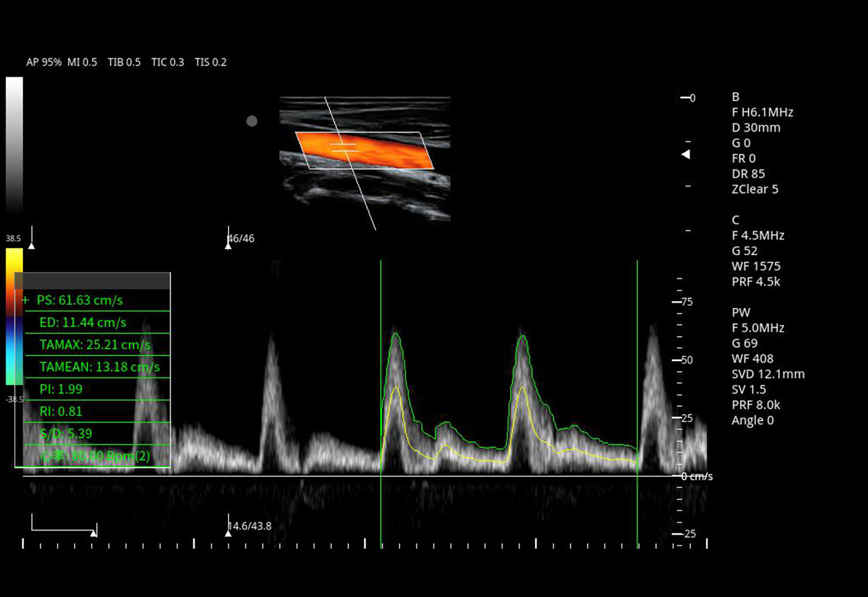The height and width of the screenshot is (597, 868).
Task: Click the grayscale map bar
Action: [14, 145]
